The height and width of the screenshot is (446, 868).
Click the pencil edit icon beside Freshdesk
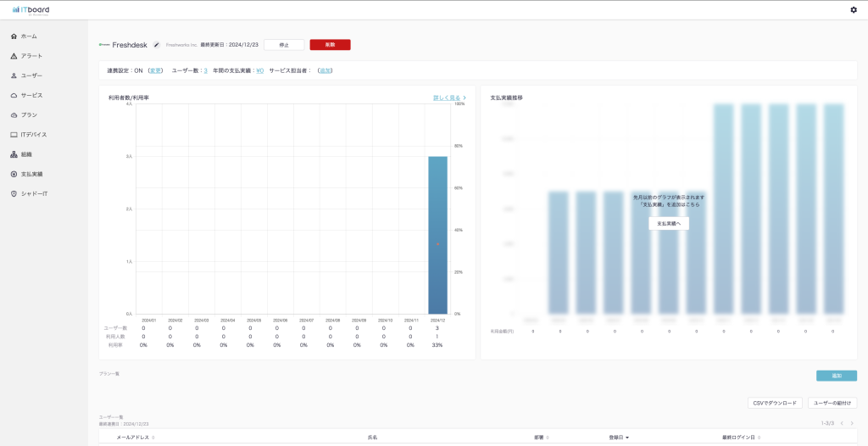coord(156,45)
